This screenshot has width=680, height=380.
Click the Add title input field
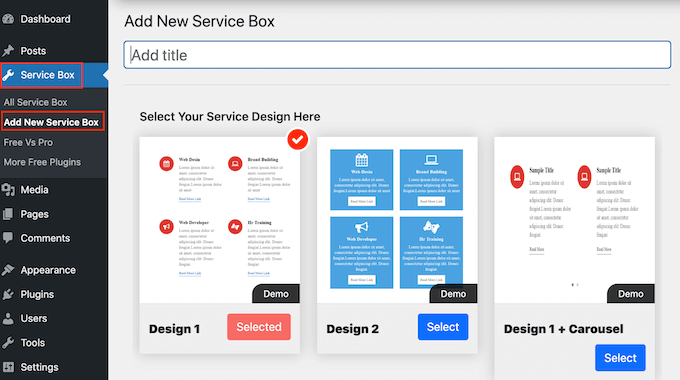(397, 55)
